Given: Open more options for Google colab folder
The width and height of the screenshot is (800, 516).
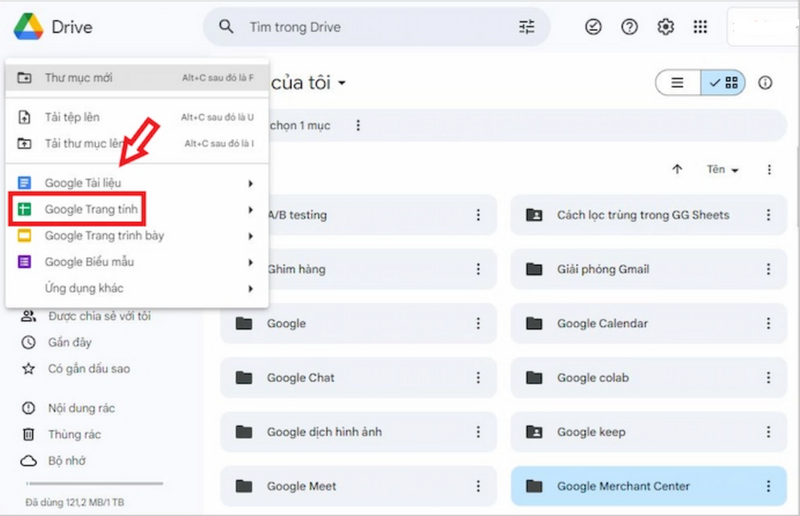Looking at the screenshot, I should tap(768, 378).
